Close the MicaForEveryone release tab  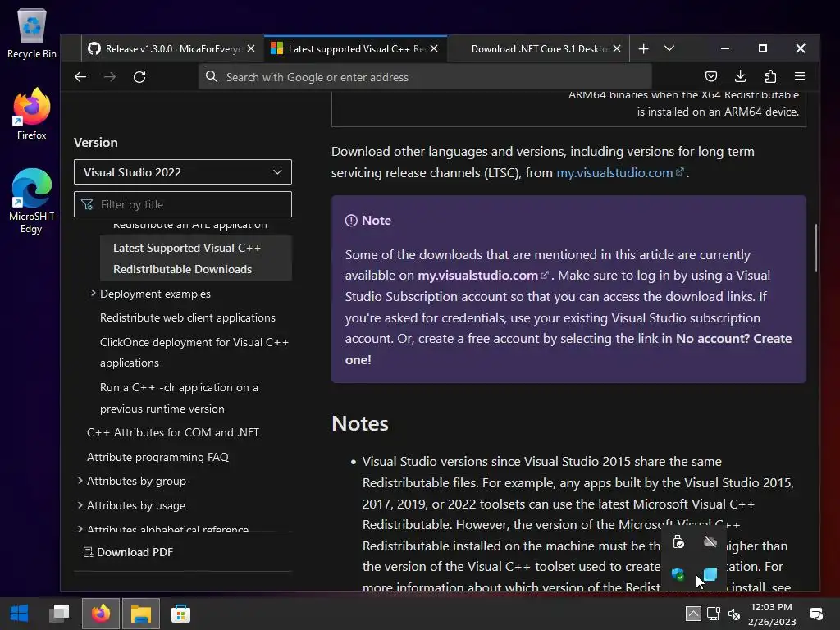pyautogui.click(x=251, y=48)
